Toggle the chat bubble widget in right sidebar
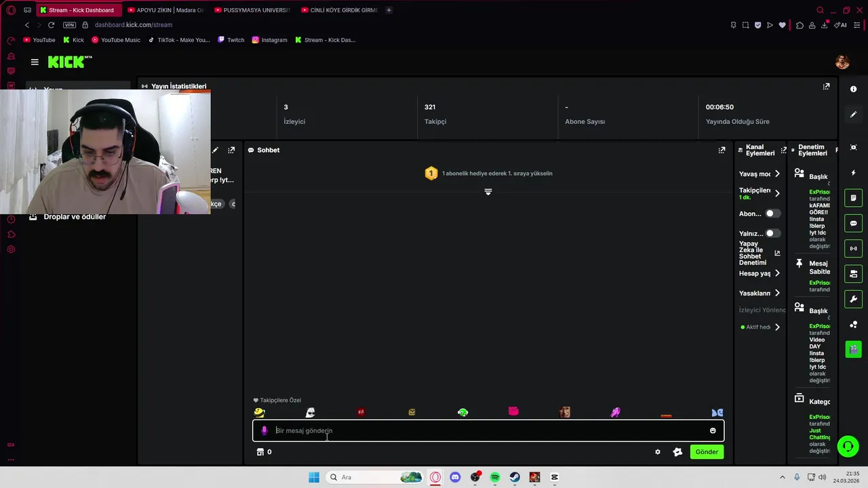Image resolution: width=868 pixels, height=488 pixels. click(853, 224)
